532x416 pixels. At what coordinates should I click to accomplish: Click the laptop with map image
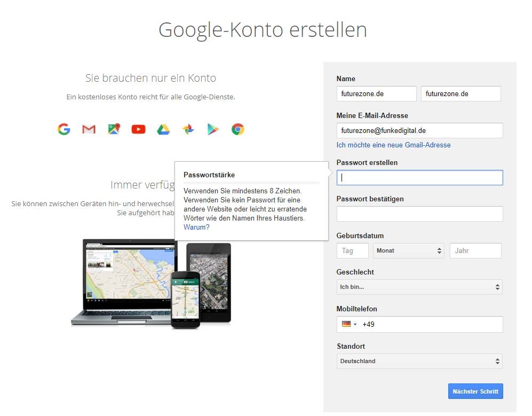click(x=125, y=282)
